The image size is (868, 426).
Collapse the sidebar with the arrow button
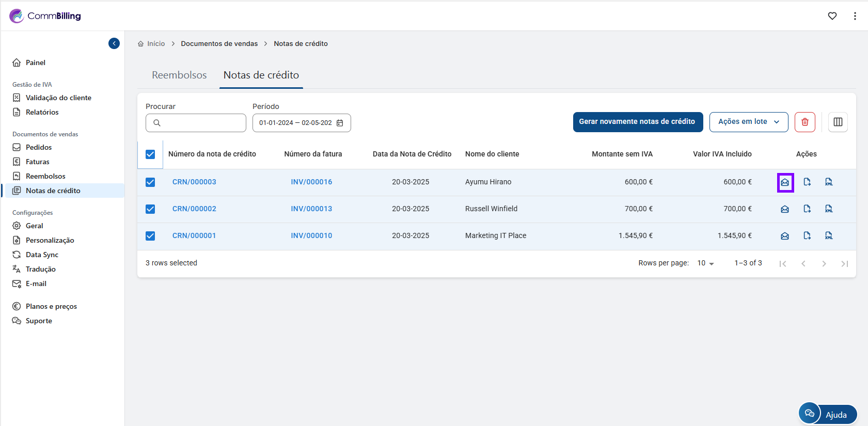(114, 43)
